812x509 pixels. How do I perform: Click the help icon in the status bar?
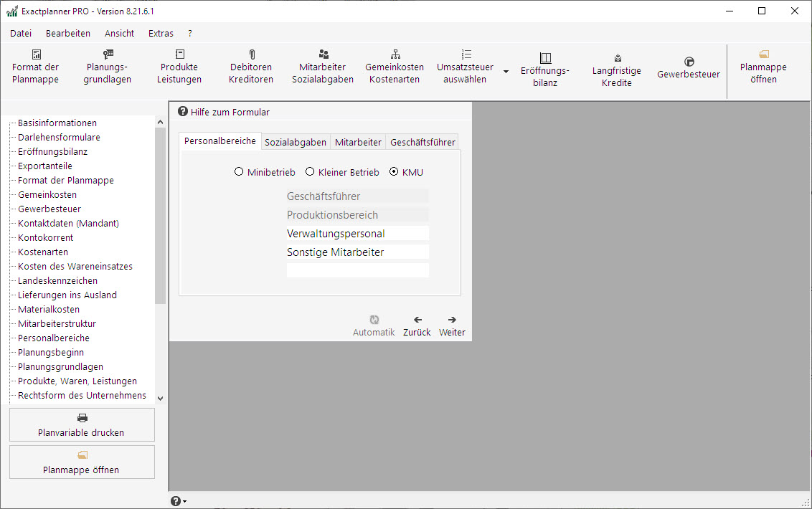click(x=176, y=500)
